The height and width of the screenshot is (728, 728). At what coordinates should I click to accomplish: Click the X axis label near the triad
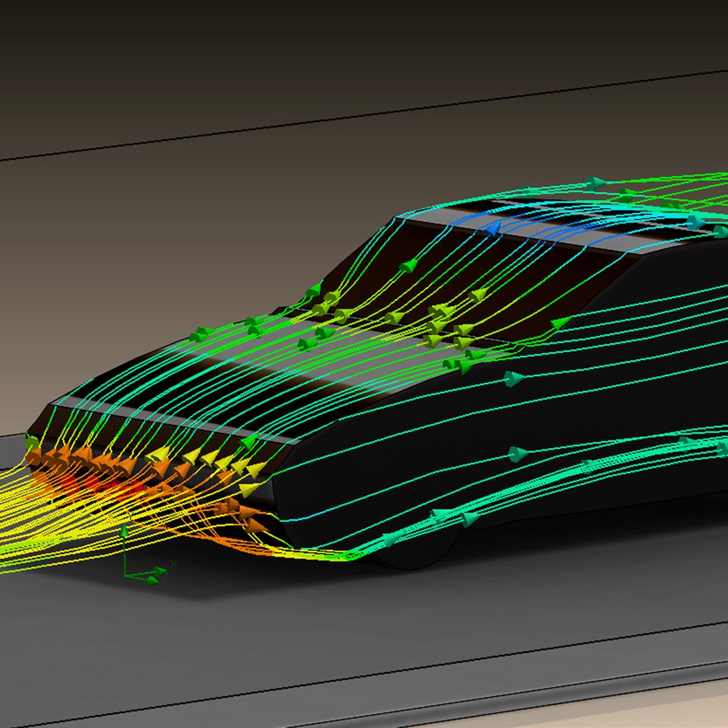click(174, 563)
